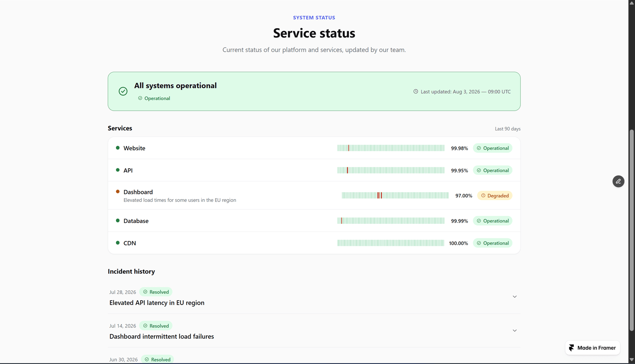Click the SYSTEM STATUS label
The width and height of the screenshot is (635, 364).
coord(314,18)
